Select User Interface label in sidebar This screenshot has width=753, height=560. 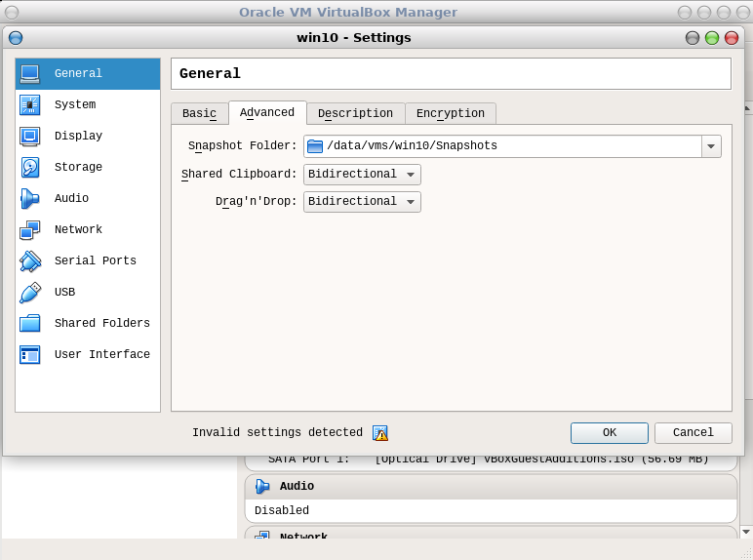pos(102,354)
